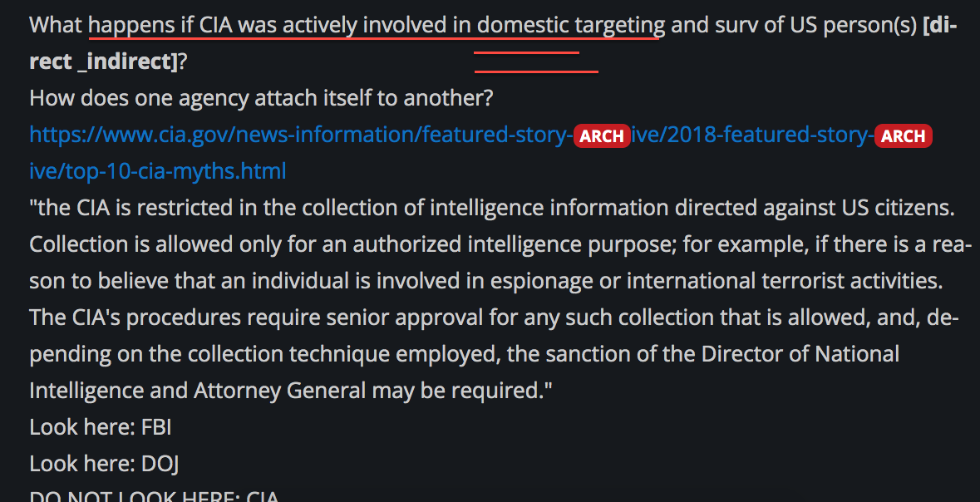Viewport: 980px width, 502px height.
Task: Click the 'Look here: DOJ' line
Action: pos(105,464)
